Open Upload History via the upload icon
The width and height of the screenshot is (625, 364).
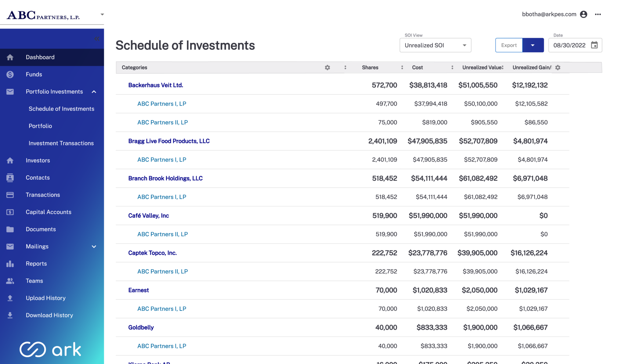(x=10, y=298)
